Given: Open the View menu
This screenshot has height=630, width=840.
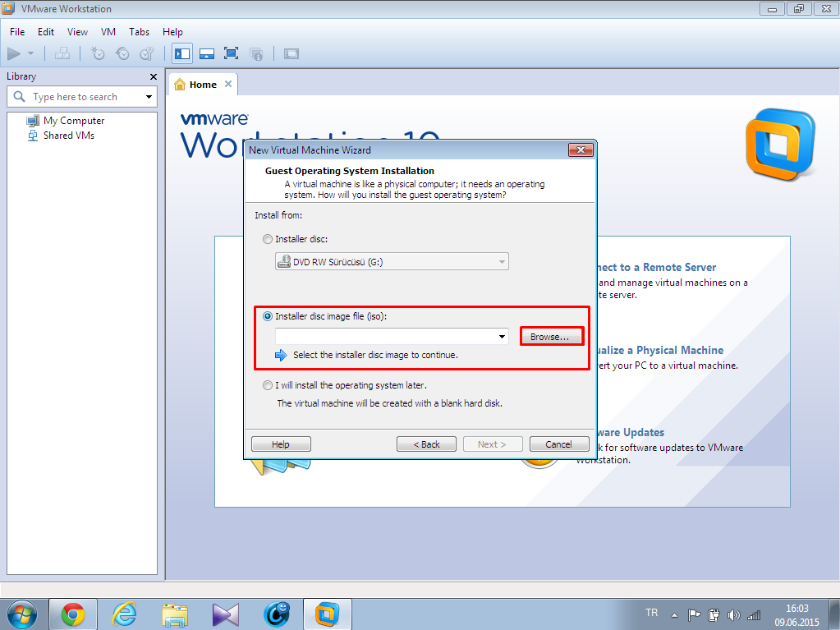Looking at the screenshot, I should click(x=78, y=31).
